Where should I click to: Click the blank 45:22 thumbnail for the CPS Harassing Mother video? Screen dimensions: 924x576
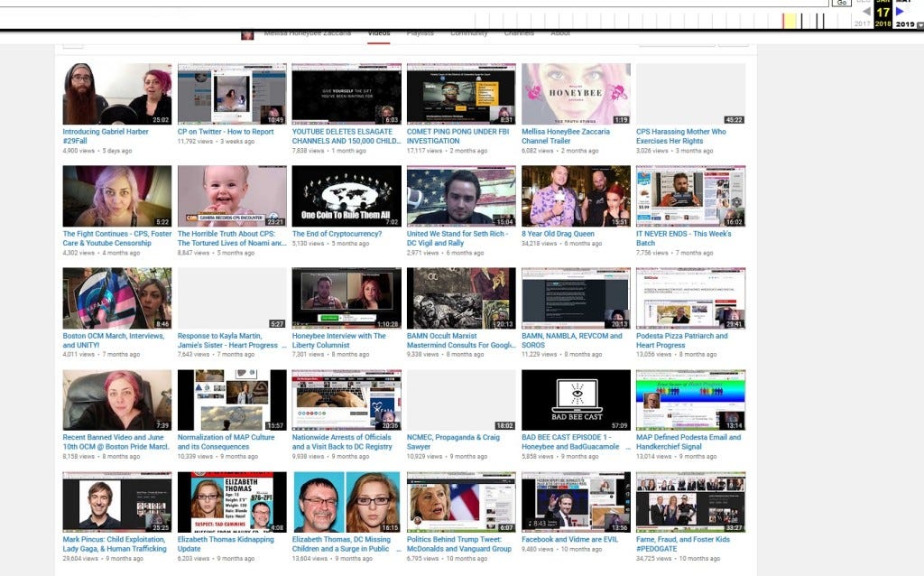690,94
